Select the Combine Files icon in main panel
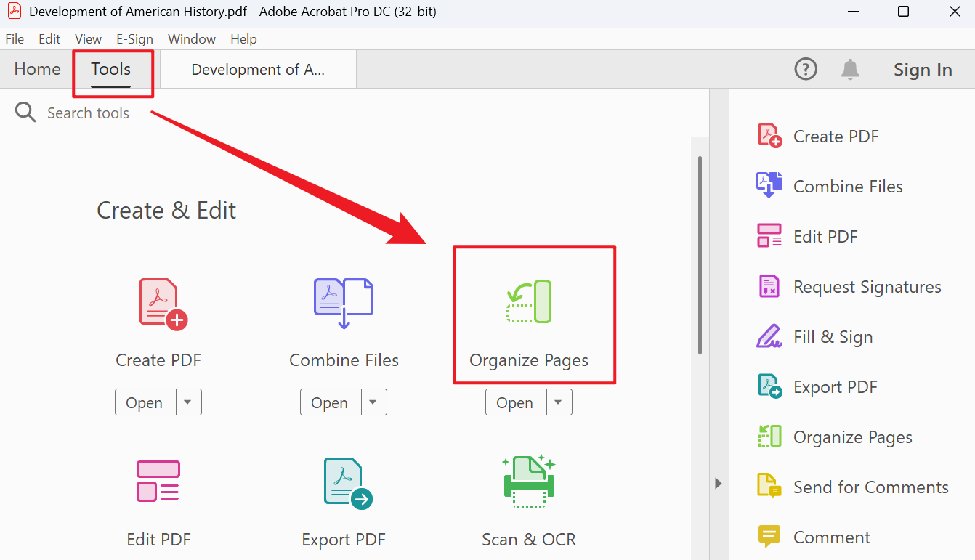The width and height of the screenshot is (975, 560). point(344,303)
